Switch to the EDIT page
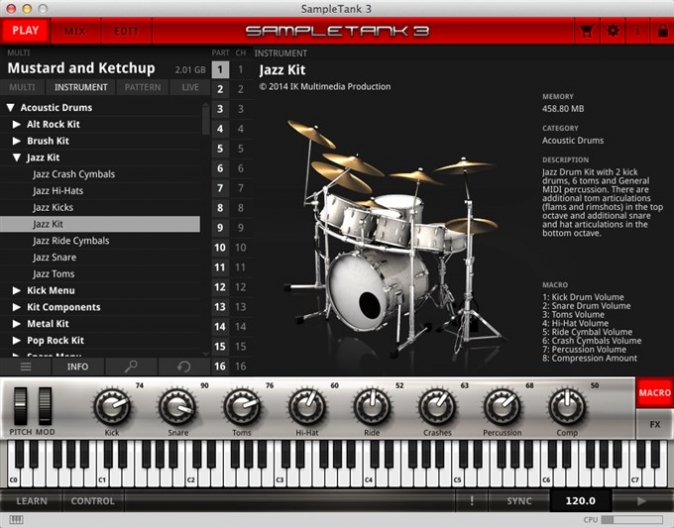The width and height of the screenshot is (674, 528). pos(126,31)
